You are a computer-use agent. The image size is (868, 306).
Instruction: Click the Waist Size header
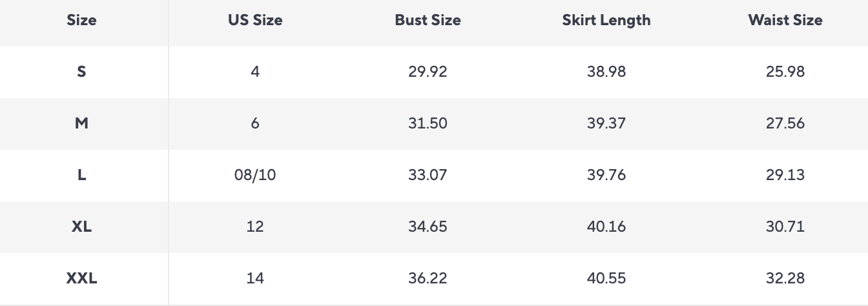785,20
